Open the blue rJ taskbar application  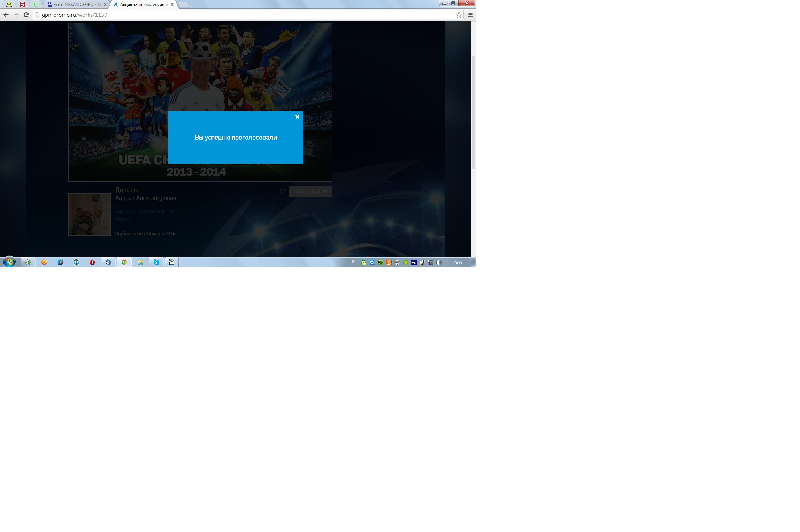(x=60, y=262)
